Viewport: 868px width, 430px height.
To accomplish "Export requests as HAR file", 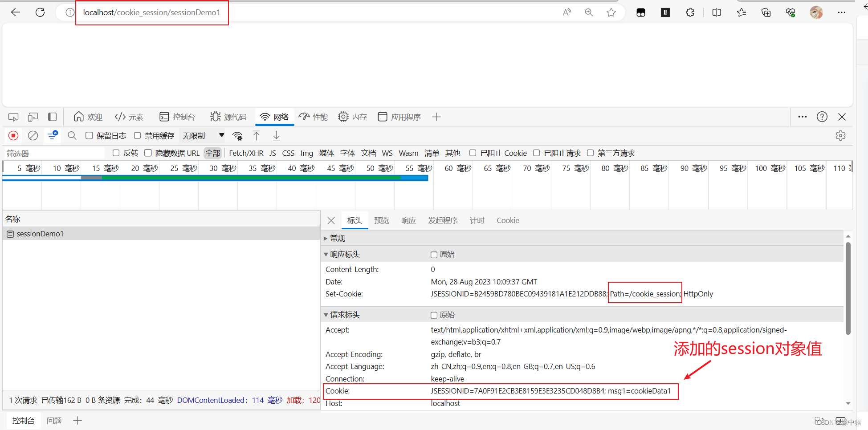I will point(276,135).
